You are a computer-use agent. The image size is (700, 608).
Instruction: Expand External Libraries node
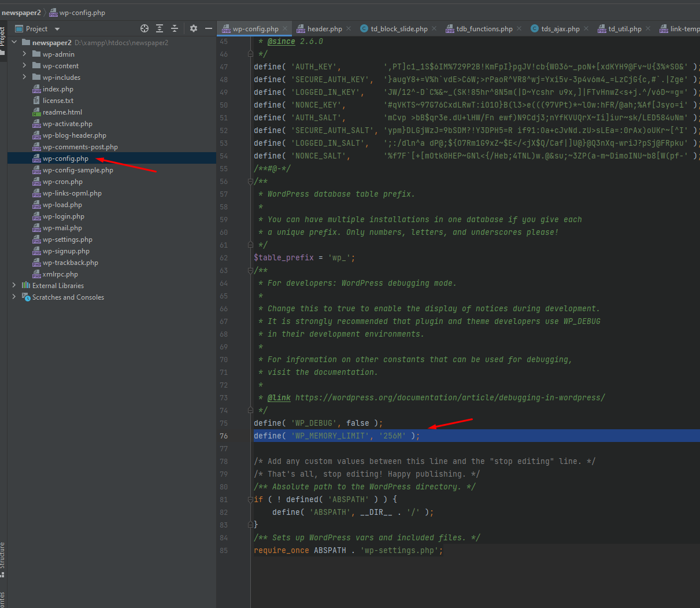[x=14, y=285]
